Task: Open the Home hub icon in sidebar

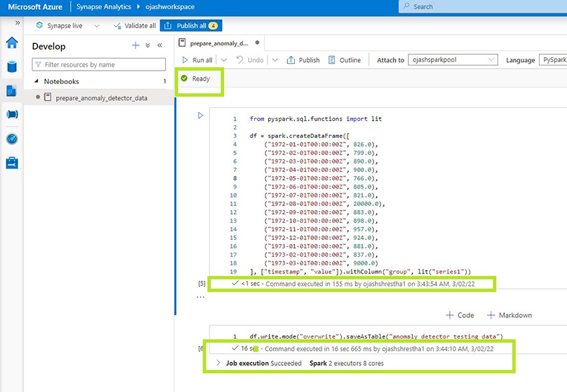Action: tap(11, 43)
